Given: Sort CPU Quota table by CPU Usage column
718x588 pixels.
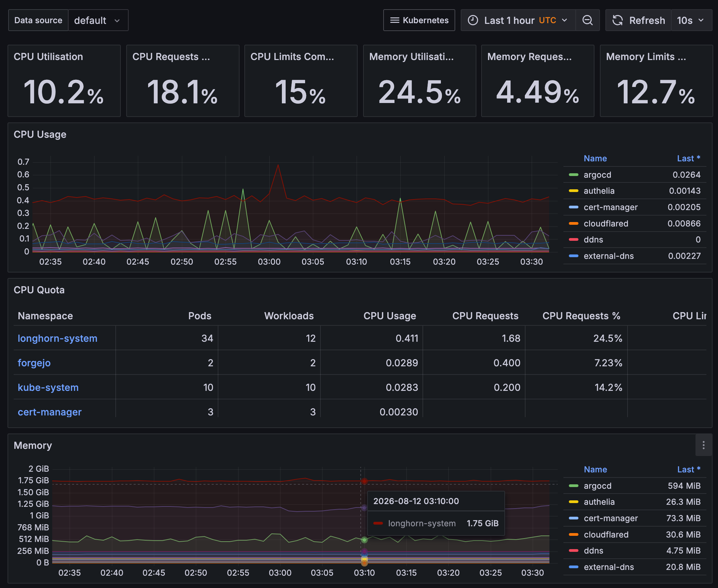Looking at the screenshot, I should pos(390,316).
